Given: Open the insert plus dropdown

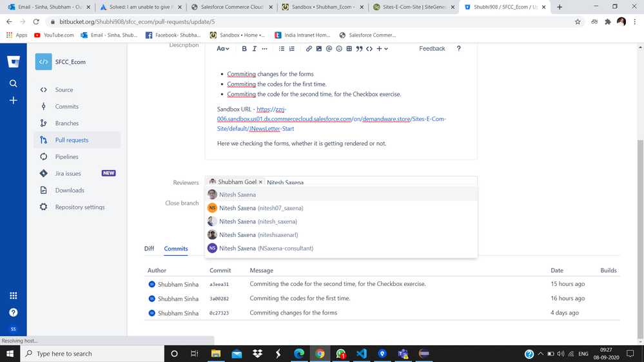Looking at the screenshot, I should [382, 48].
